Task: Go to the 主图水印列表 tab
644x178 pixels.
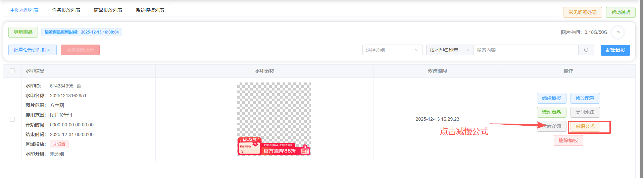Action: tap(24, 10)
